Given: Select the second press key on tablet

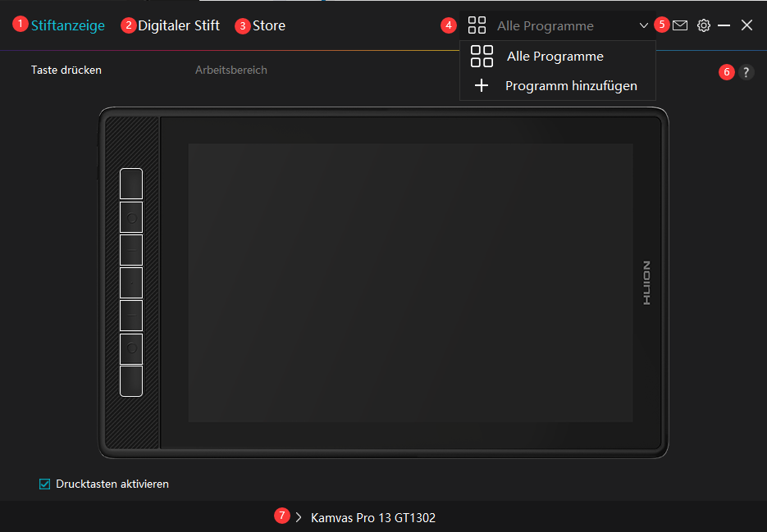Looking at the screenshot, I should [x=131, y=217].
